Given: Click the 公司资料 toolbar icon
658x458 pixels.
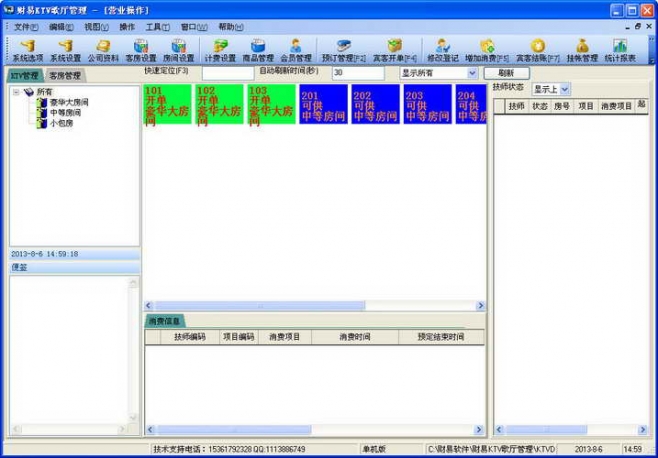Looking at the screenshot, I should pos(103,50).
